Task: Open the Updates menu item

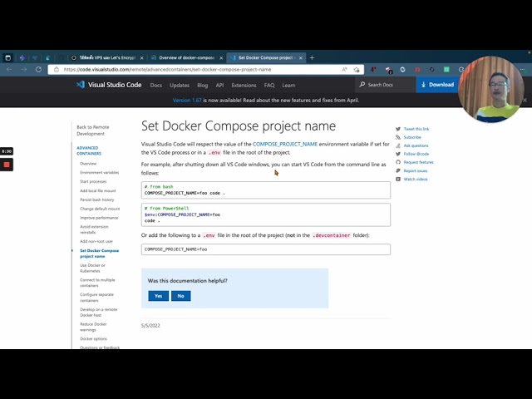Action: [x=180, y=85]
